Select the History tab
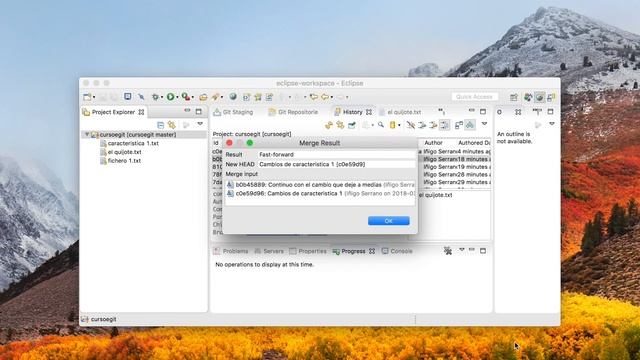The image size is (640, 360). tap(353, 112)
